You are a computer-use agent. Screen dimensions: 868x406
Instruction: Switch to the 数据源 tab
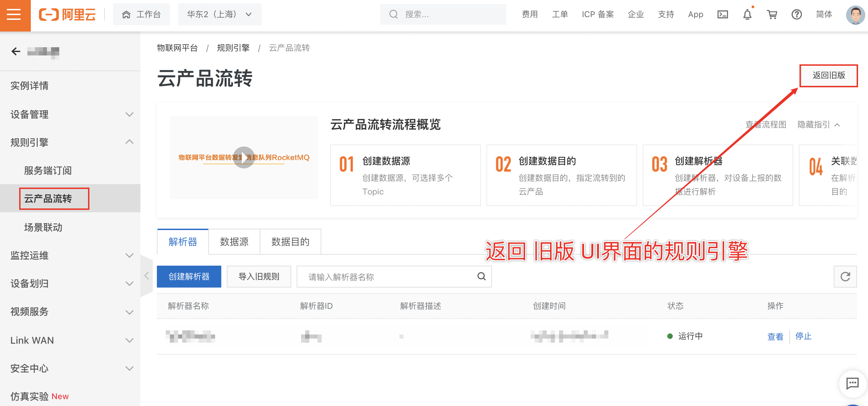tap(234, 242)
